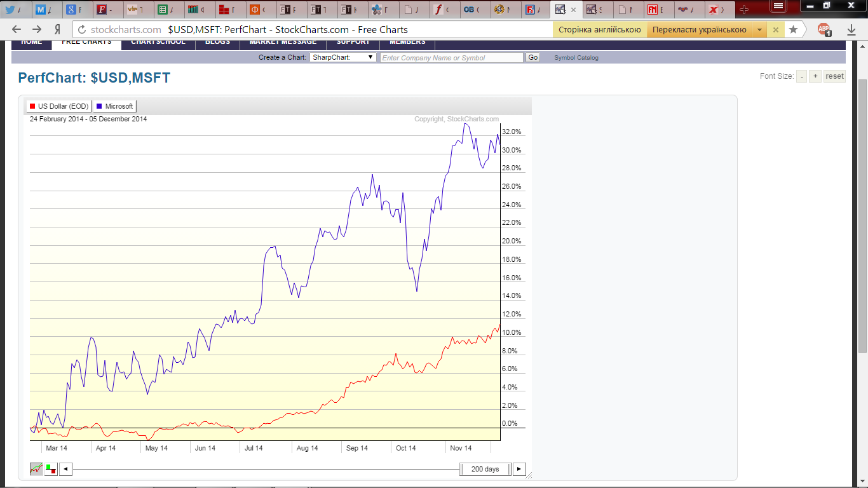
Task: Decrease font size with minus button
Action: 802,76
